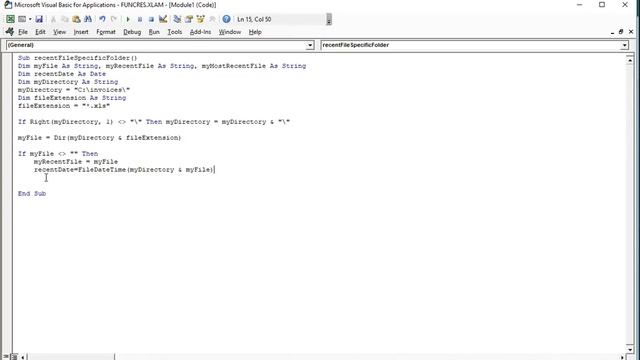Screen dimensions: 640x360
Task: Restore the inner code window
Action: [621, 32]
